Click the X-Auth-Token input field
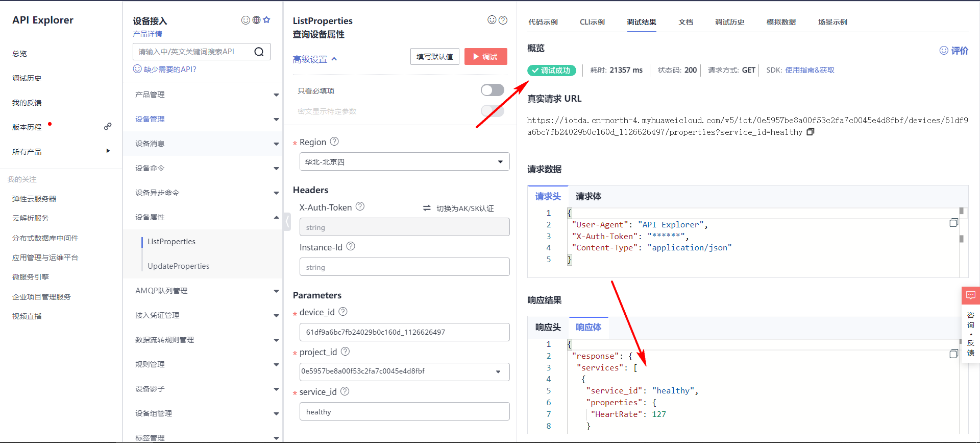The width and height of the screenshot is (980, 443). click(x=404, y=227)
